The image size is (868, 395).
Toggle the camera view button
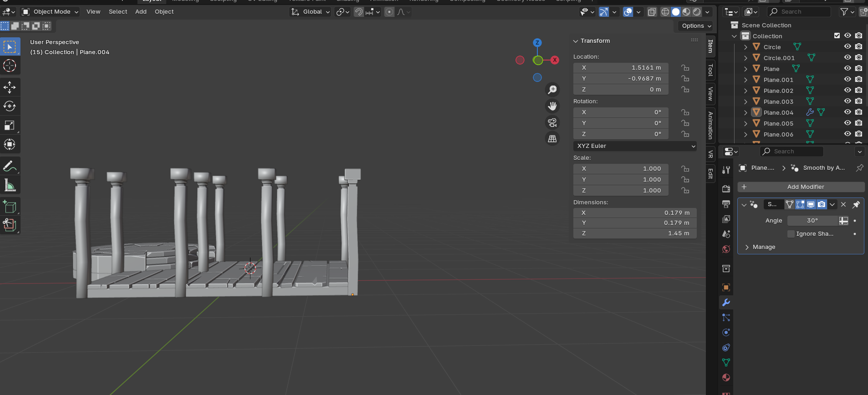pyautogui.click(x=552, y=122)
